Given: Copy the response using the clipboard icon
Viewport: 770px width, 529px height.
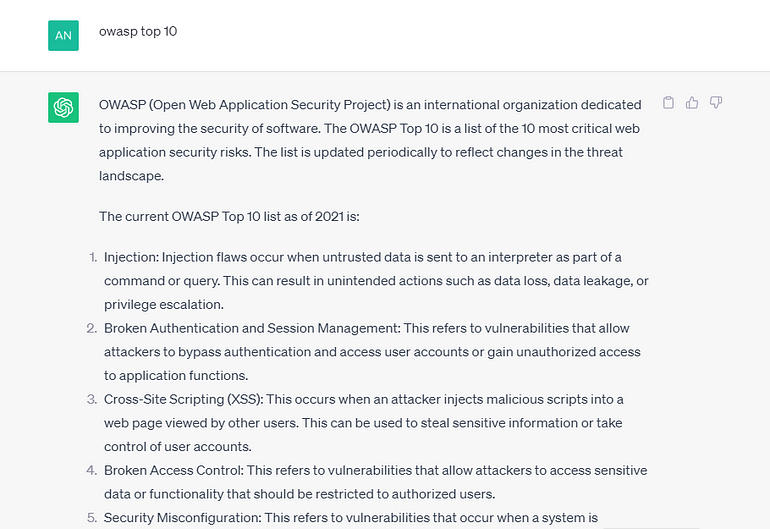Looking at the screenshot, I should click(x=668, y=103).
